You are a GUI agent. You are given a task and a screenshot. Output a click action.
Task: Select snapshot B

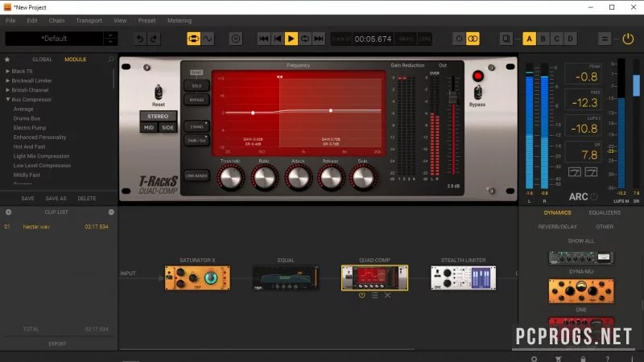point(543,39)
